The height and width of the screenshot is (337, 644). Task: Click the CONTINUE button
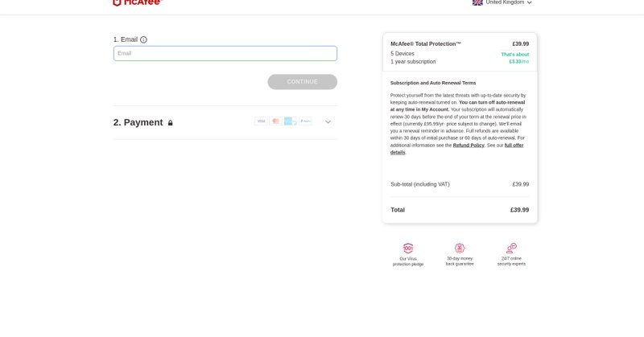tap(303, 82)
